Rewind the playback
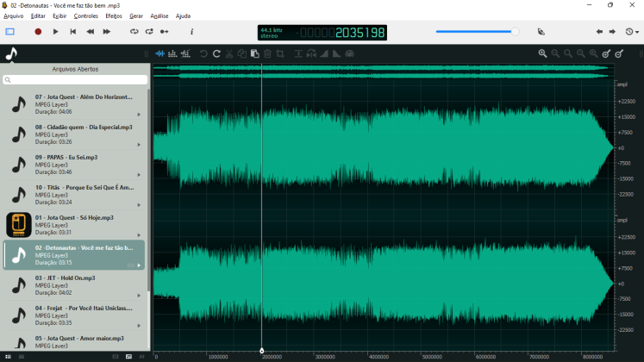Viewport: 644px width, 362px height. tap(91, 32)
